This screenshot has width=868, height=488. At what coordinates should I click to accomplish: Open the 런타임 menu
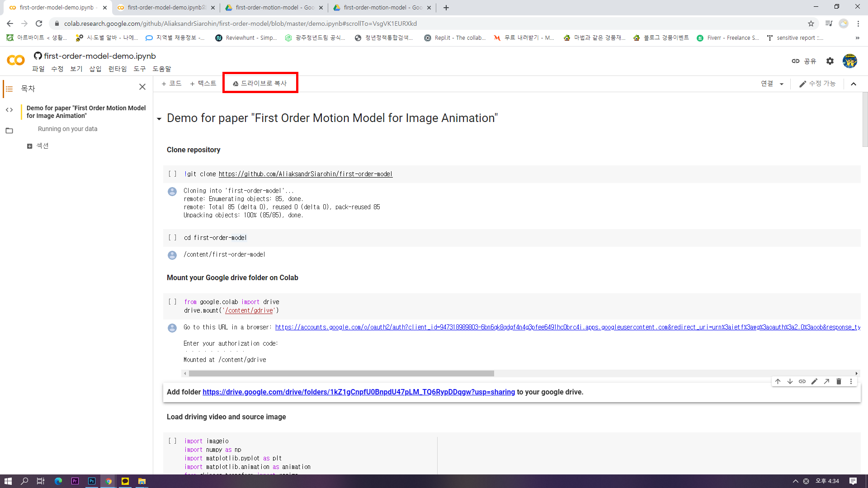click(118, 69)
